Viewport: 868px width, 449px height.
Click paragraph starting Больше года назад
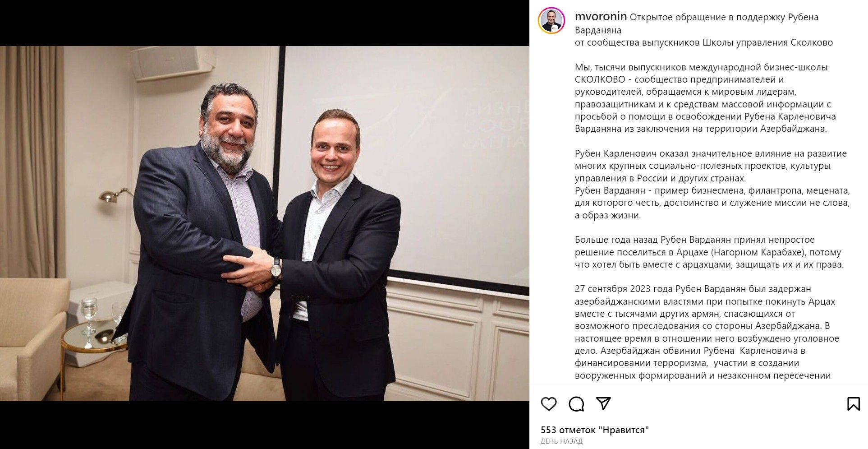pyautogui.click(x=709, y=252)
